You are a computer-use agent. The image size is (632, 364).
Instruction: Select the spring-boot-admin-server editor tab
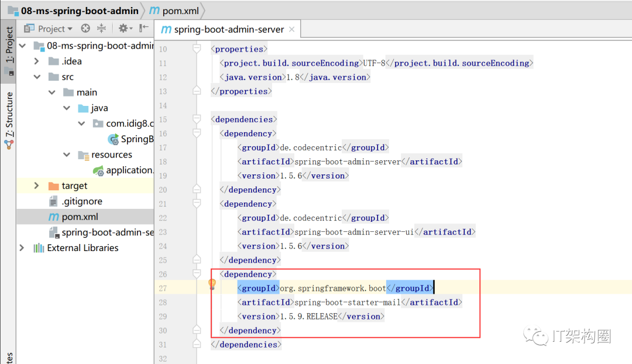click(x=228, y=29)
